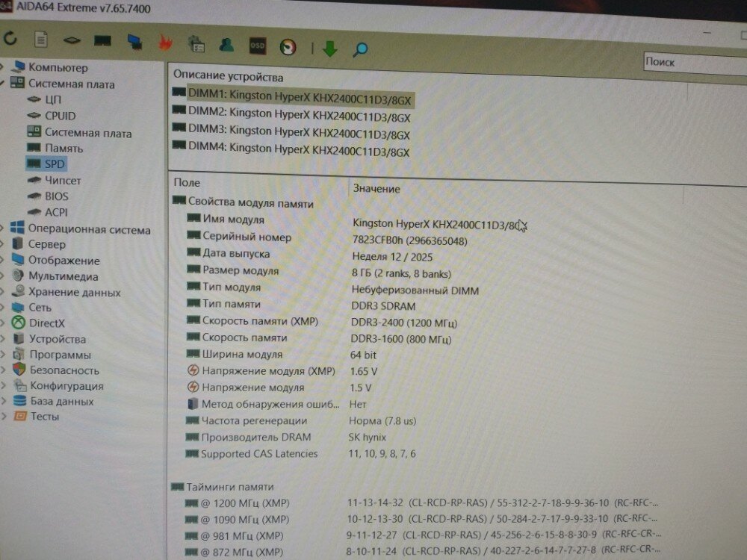
Task: Open the report wizard clipboard icon
Action: (x=196, y=45)
